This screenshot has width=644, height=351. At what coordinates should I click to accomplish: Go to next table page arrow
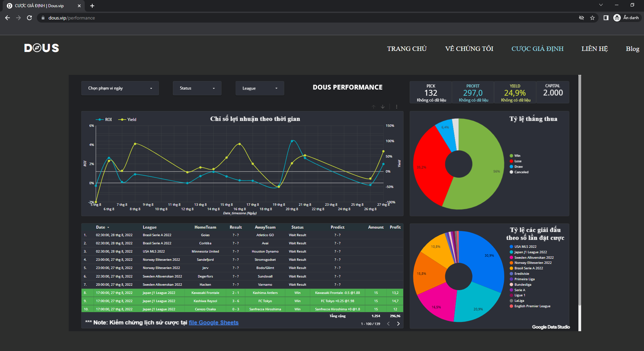click(x=398, y=324)
